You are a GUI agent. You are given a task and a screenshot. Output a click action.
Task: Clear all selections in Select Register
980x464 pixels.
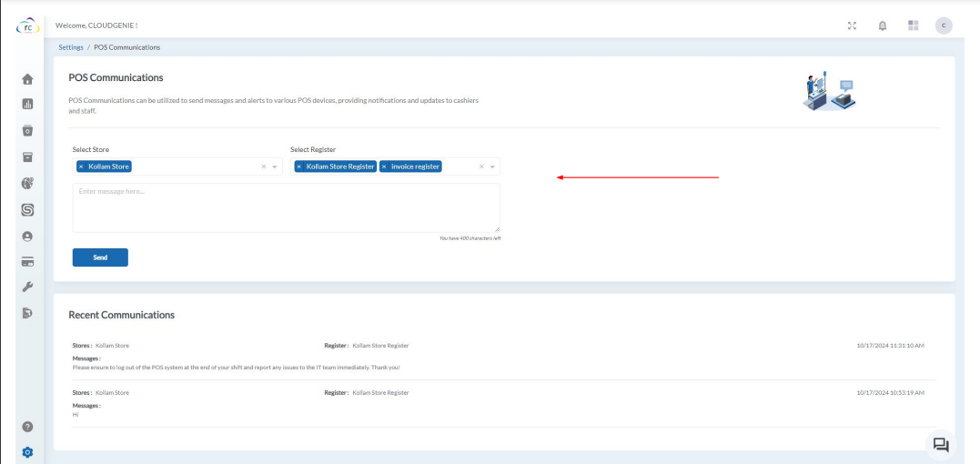coord(481,166)
